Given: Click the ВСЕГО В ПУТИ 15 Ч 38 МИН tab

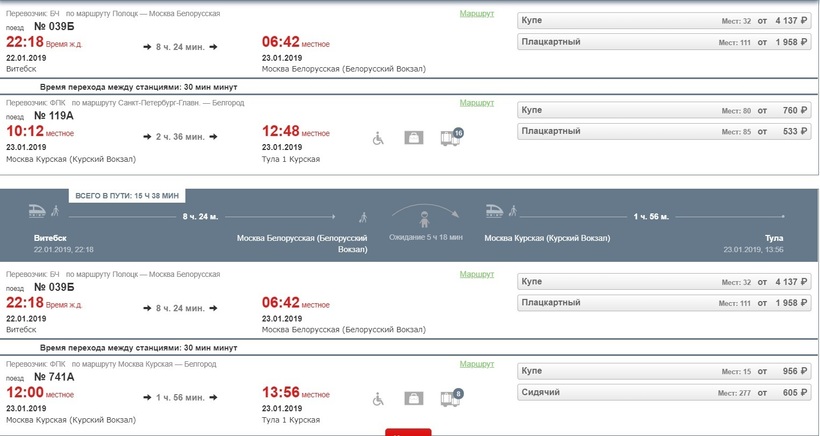Looking at the screenshot, I should pyautogui.click(x=127, y=196).
